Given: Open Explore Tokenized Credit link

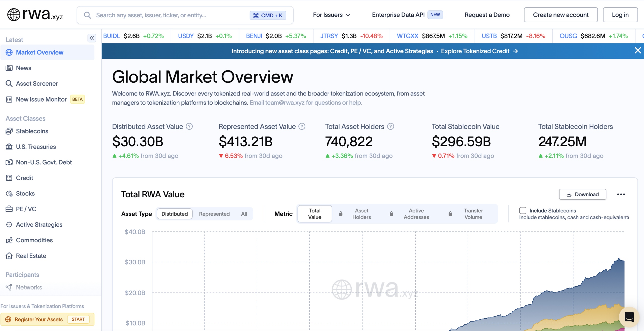Looking at the screenshot, I should [479, 51].
